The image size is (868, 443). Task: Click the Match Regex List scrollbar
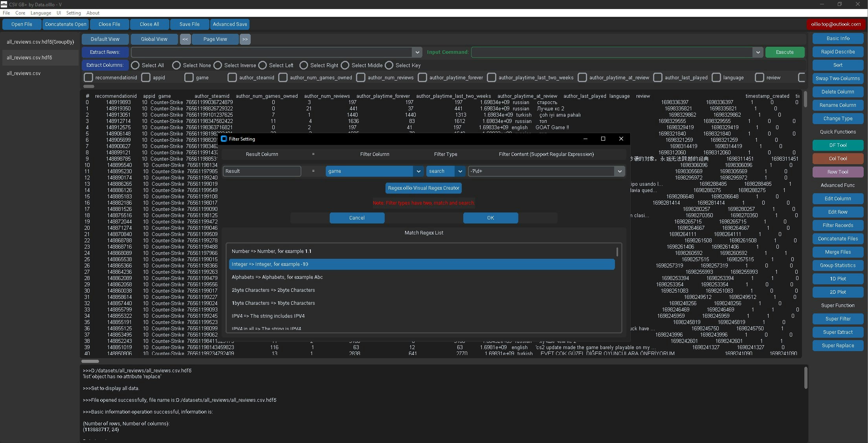coord(617,252)
